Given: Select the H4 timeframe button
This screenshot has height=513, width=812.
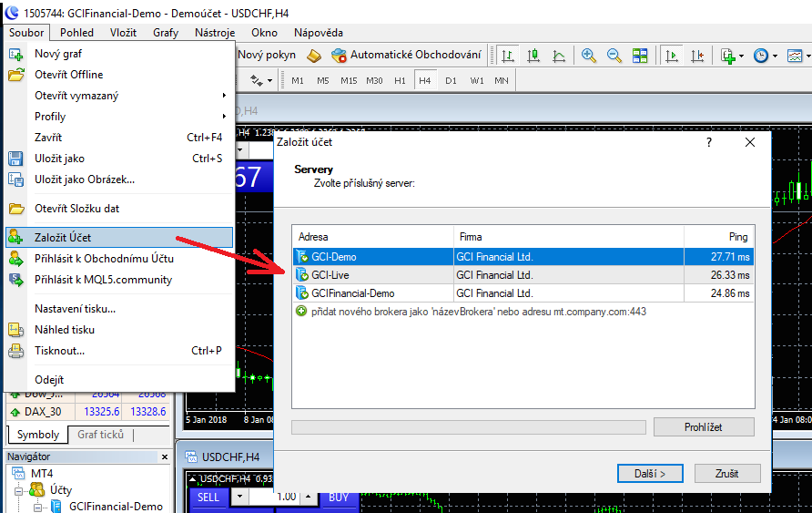Looking at the screenshot, I should [x=424, y=81].
